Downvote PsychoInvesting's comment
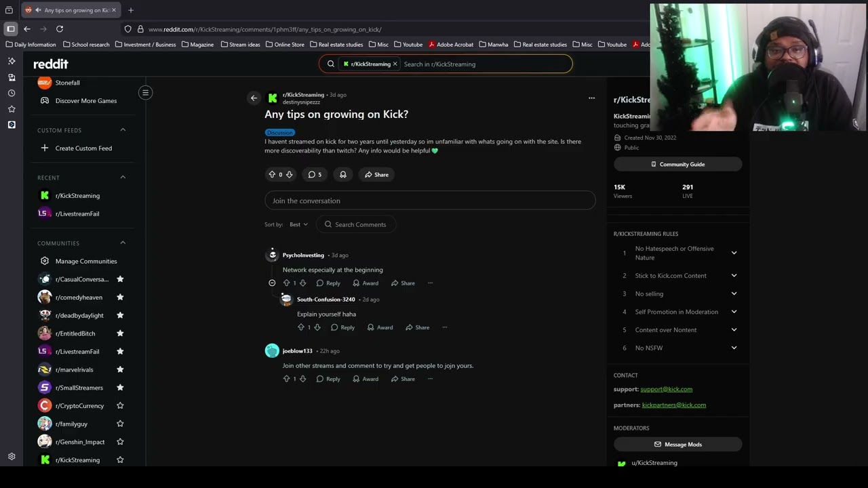 pos(302,283)
